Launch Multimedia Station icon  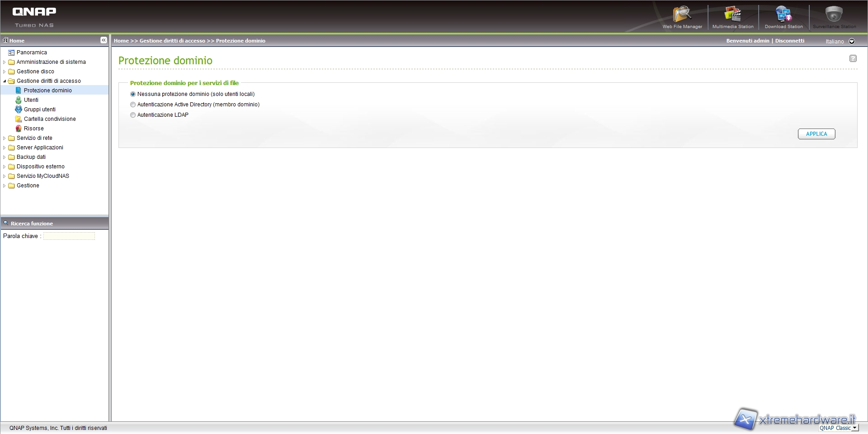pos(733,16)
